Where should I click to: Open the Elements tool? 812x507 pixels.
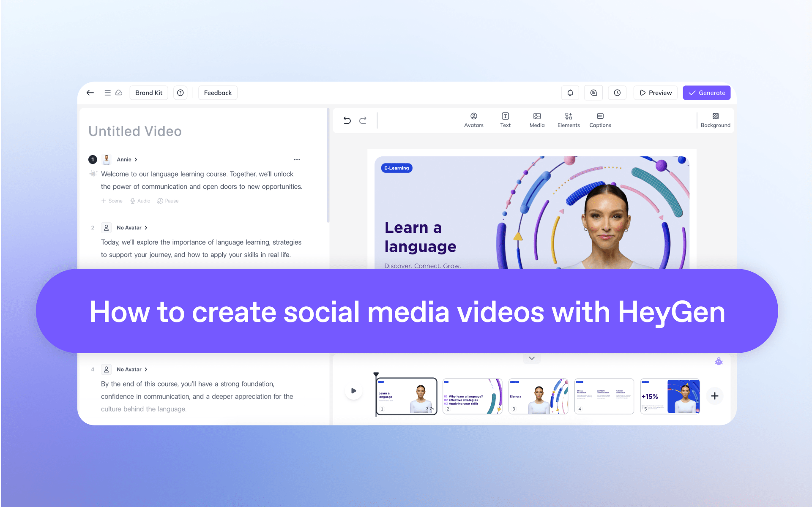pyautogui.click(x=569, y=120)
